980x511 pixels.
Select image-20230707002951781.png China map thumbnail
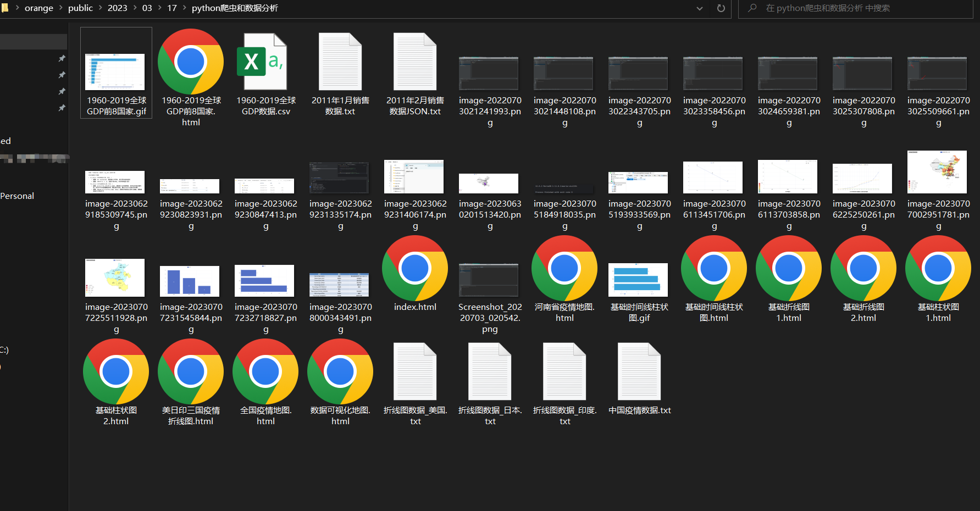click(937, 172)
